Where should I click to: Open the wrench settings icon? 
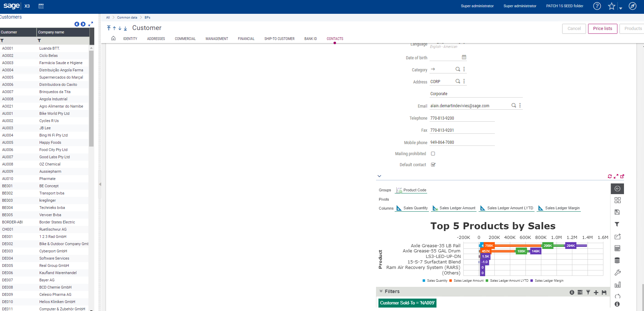617,272
